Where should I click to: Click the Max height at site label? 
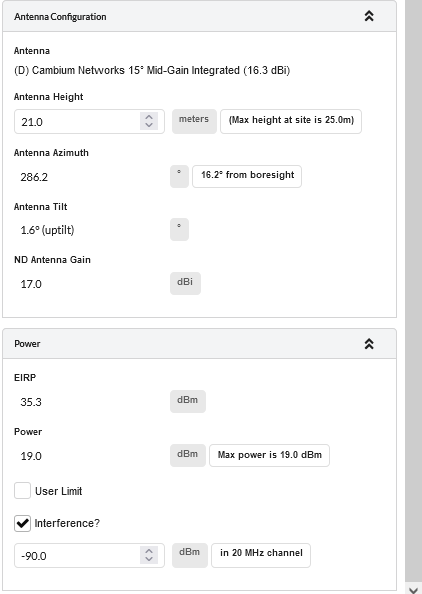(291, 122)
